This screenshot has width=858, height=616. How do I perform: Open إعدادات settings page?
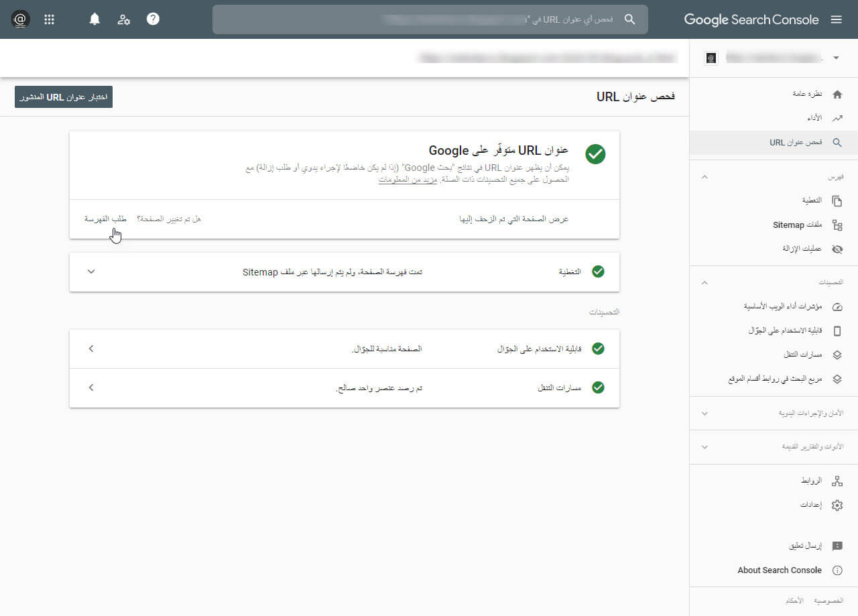pos(811,505)
